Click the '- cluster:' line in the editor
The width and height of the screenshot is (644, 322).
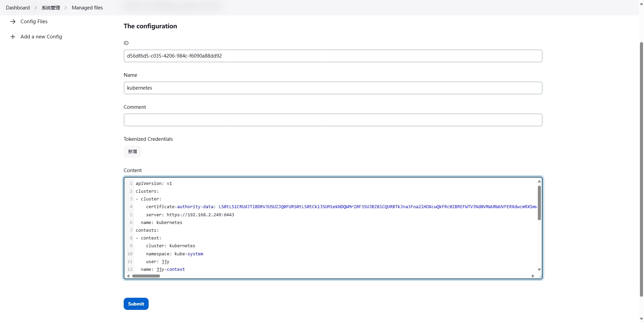(149, 199)
